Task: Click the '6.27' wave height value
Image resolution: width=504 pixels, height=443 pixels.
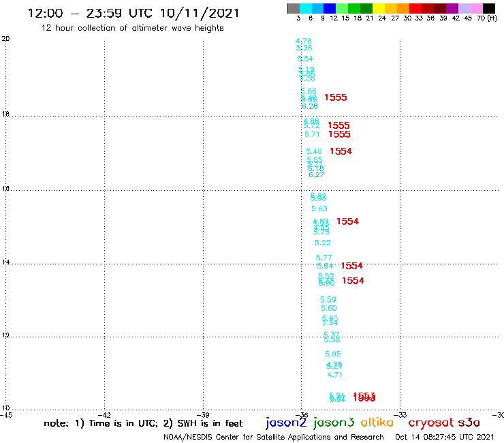Action: [x=316, y=174]
